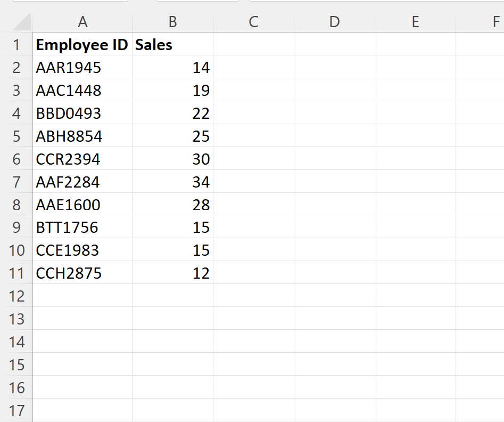Click the empty cell C2

click(x=253, y=68)
